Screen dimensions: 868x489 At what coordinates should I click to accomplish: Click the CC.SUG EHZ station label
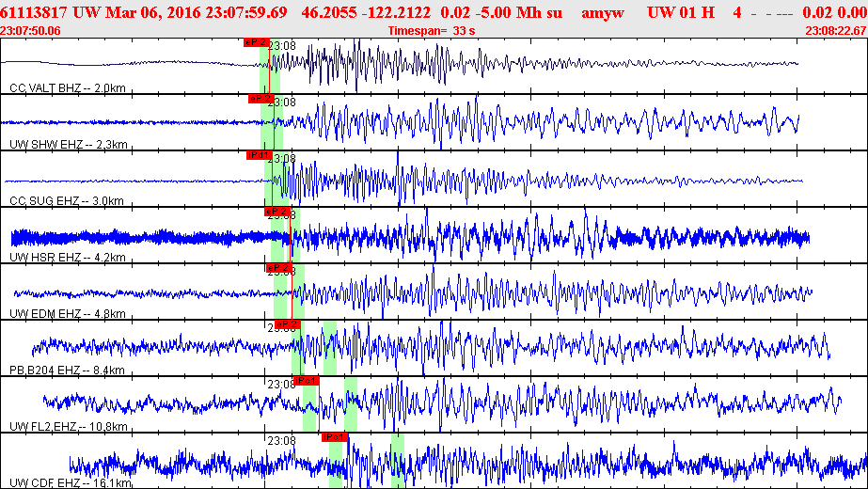(x=66, y=201)
